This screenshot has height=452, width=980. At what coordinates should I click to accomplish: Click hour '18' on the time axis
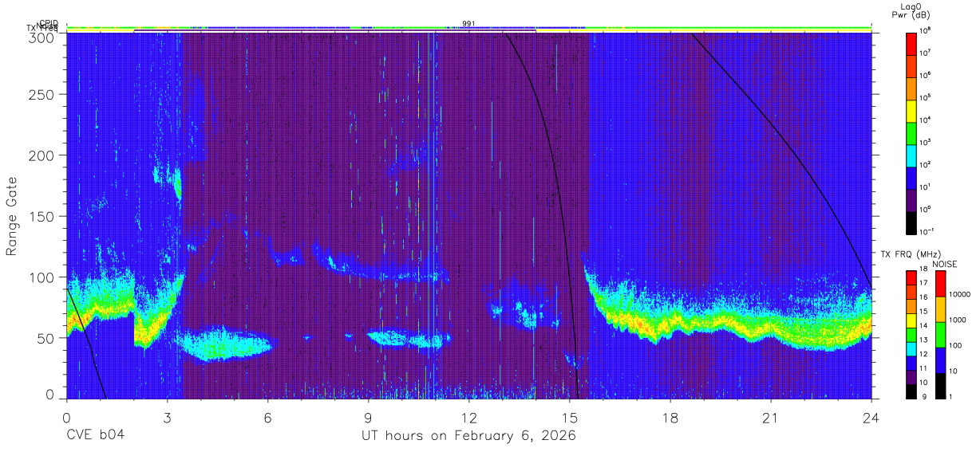[x=670, y=417]
